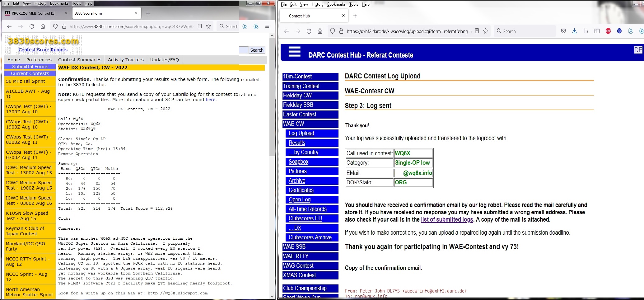Viewport: 644px width, 300px height.
Task: Follow the 'here' link about SCP
Action: [x=210, y=100]
